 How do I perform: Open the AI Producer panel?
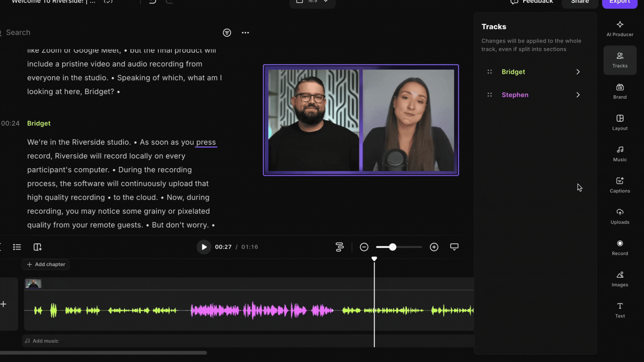click(620, 28)
